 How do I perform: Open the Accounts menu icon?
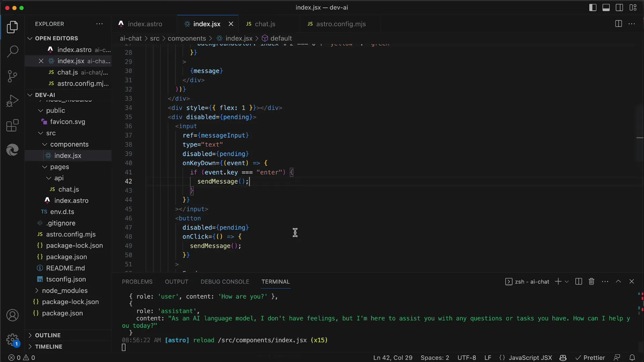coord(12,315)
